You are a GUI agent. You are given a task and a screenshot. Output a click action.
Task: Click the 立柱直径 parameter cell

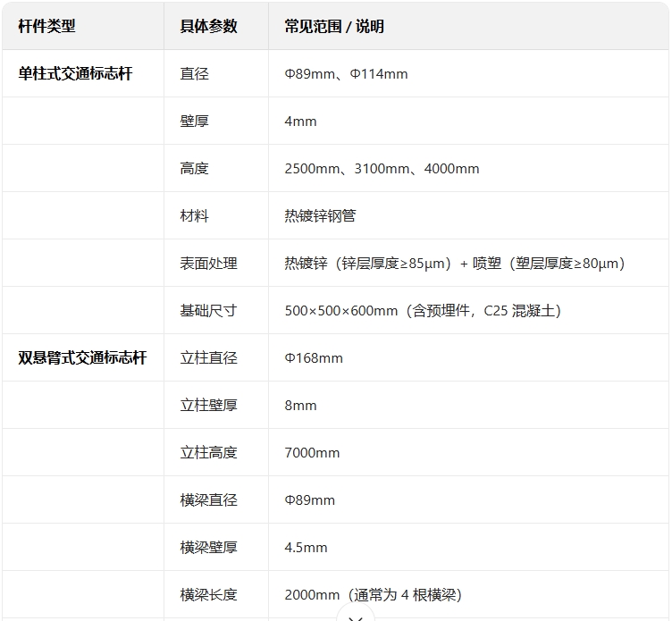coord(208,358)
